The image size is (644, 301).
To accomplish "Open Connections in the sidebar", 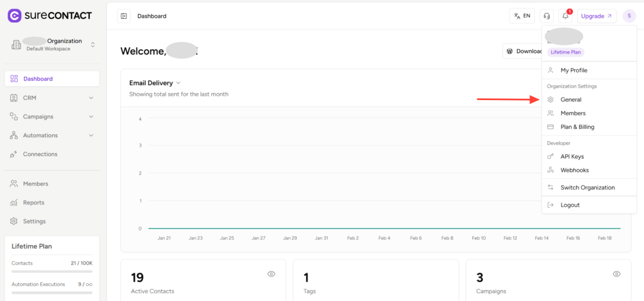I will pos(40,154).
